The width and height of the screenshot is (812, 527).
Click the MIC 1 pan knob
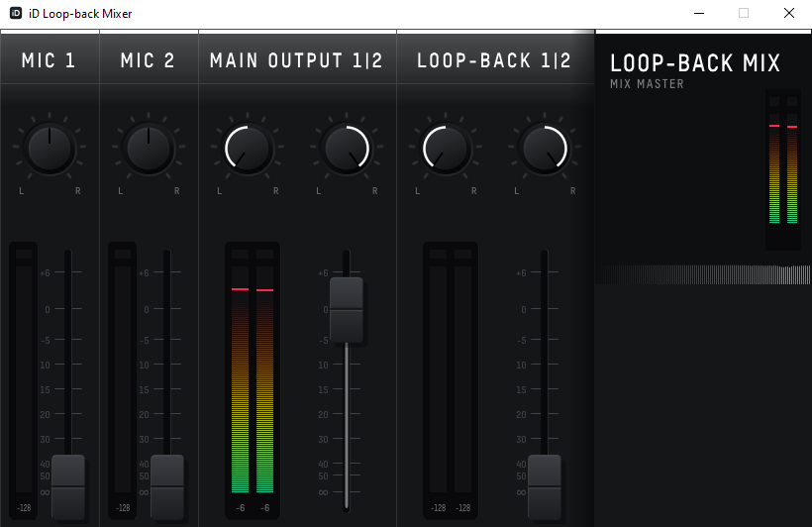click(50, 149)
